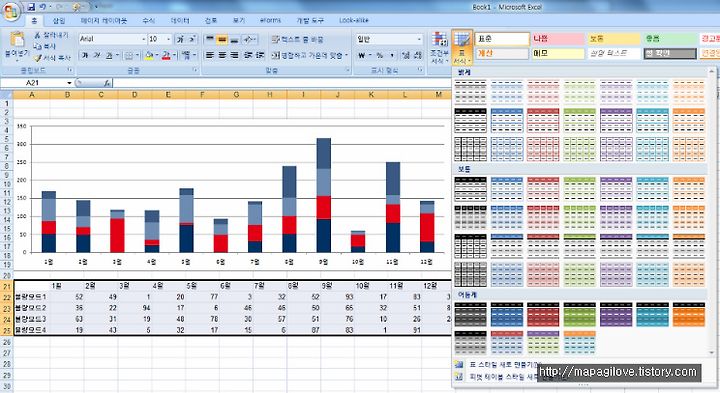This screenshot has width=720, height=393.
Task: Toggle italic formatting
Action: (x=97, y=56)
